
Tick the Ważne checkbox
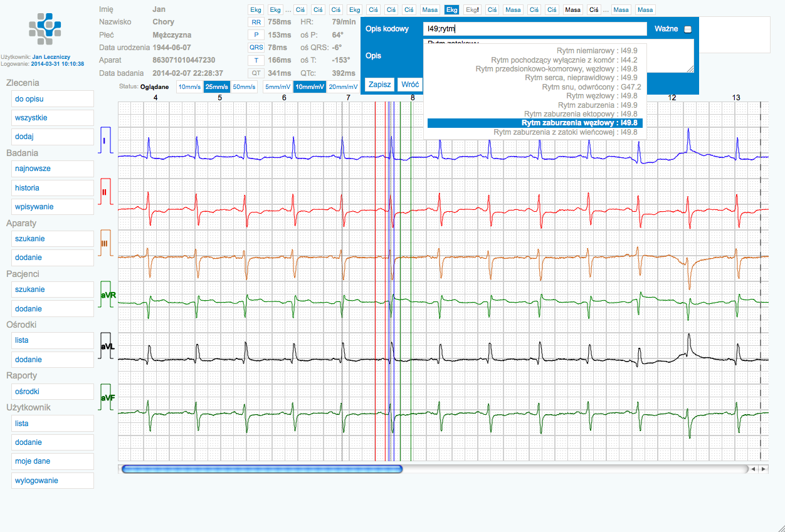[x=687, y=29]
